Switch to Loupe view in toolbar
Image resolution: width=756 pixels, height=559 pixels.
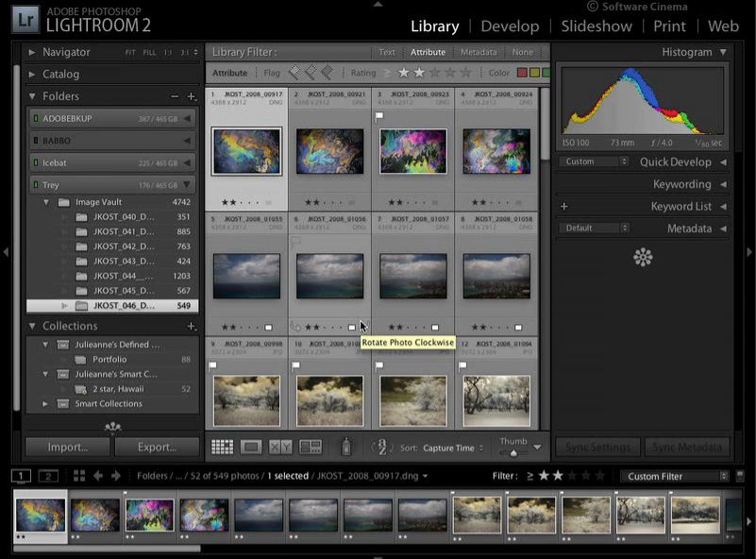point(251,447)
